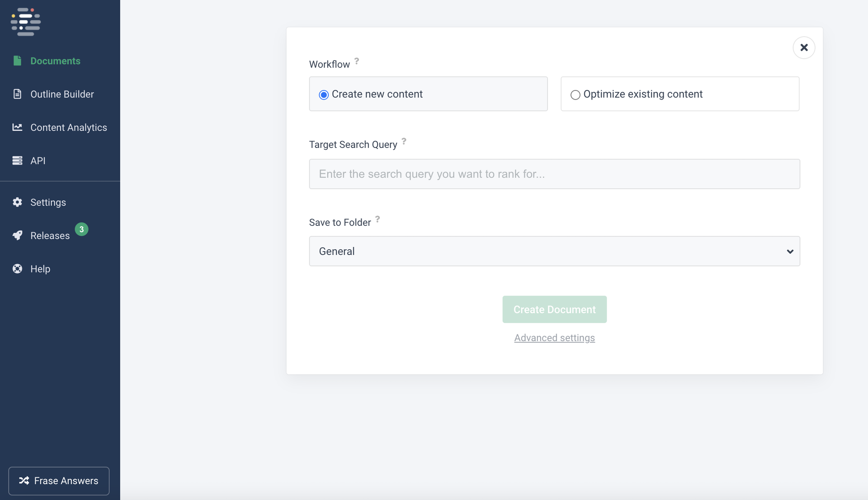868x500 pixels.
Task: Focus the Target Search Query field
Action: (x=554, y=174)
